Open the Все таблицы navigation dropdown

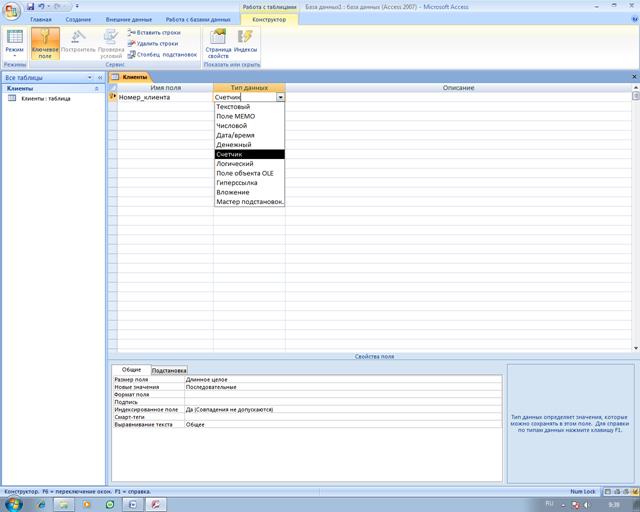click(90, 77)
